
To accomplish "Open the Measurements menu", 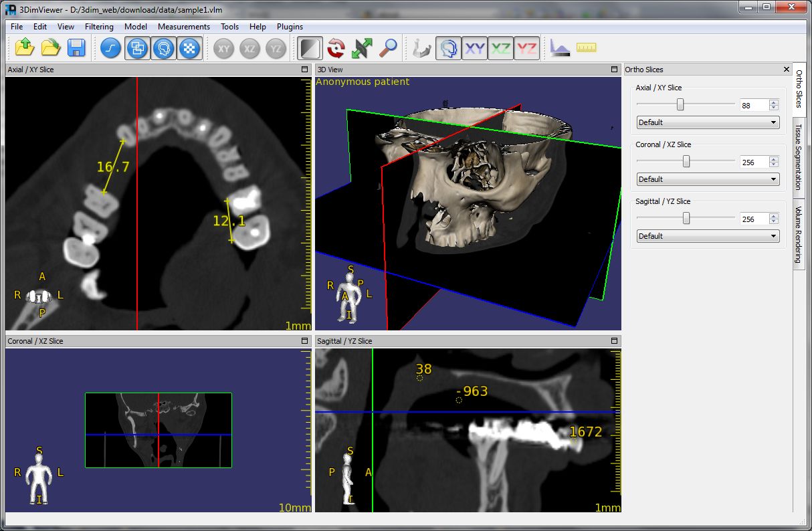I will coord(183,27).
